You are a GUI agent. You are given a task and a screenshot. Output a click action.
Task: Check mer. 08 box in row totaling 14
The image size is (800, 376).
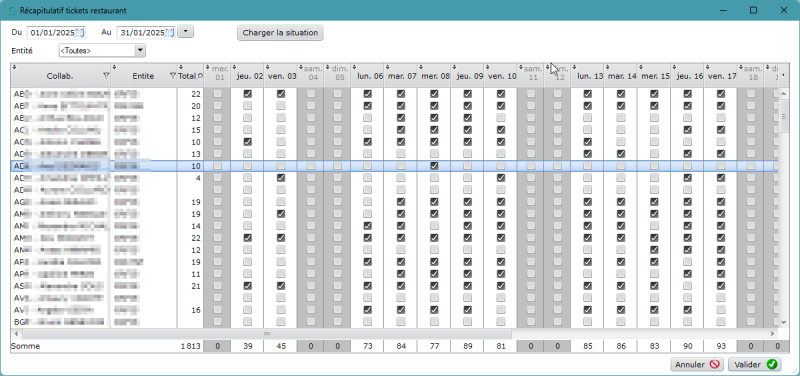click(434, 225)
